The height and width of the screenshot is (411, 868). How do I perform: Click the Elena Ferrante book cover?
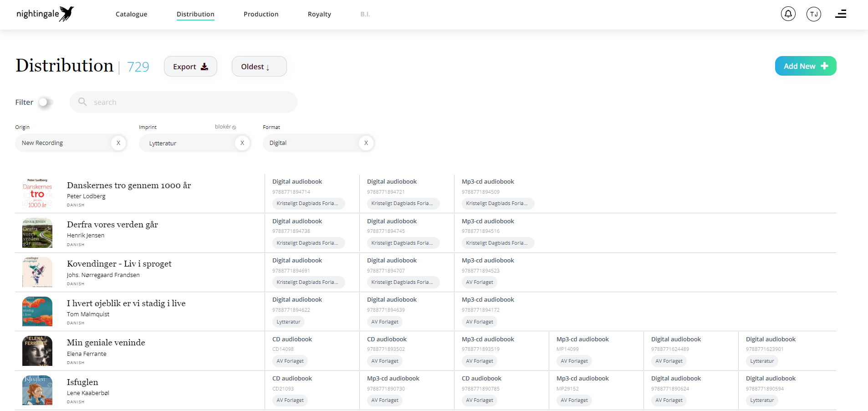click(37, 351)
